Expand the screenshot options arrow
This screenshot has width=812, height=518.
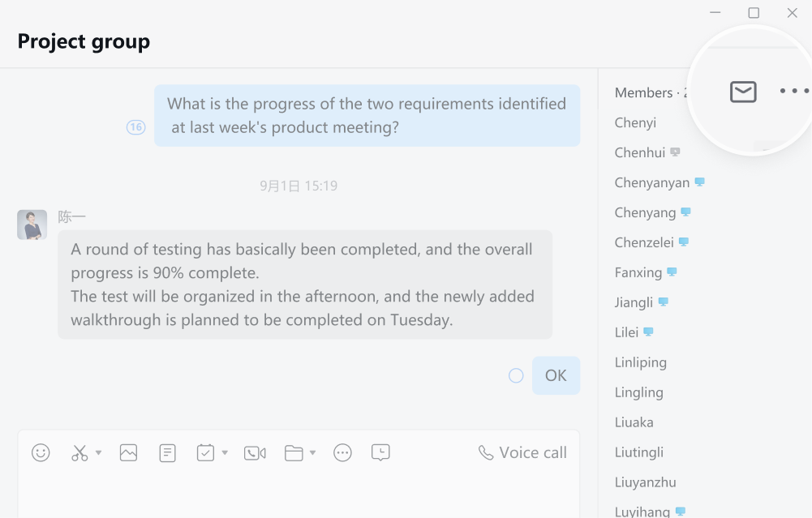(x=98, y=453)
